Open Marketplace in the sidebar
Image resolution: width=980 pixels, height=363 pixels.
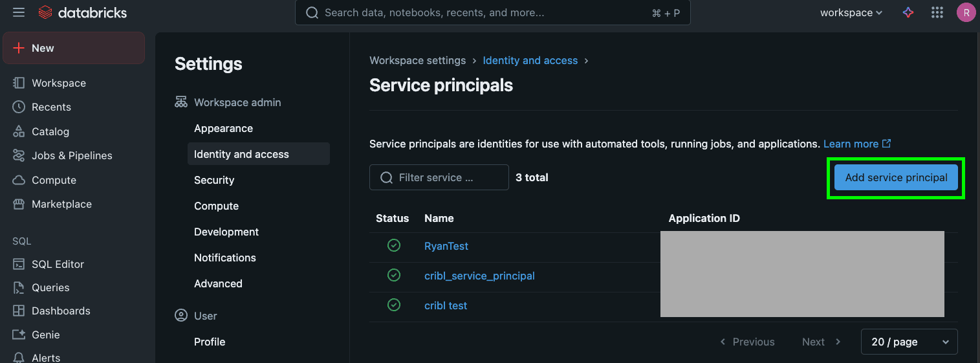click(61, 204)
